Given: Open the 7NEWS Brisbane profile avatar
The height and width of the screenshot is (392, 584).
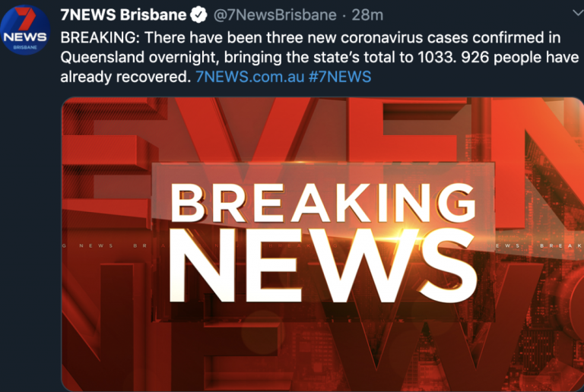Looking at the screenshot, I should point(25,30).
